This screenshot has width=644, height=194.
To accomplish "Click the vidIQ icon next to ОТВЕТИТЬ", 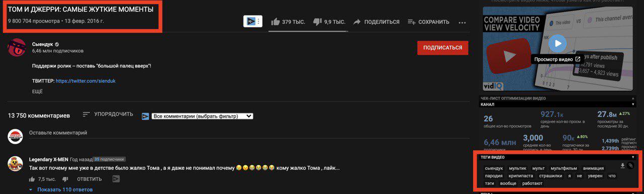I will tap(116, 179).
